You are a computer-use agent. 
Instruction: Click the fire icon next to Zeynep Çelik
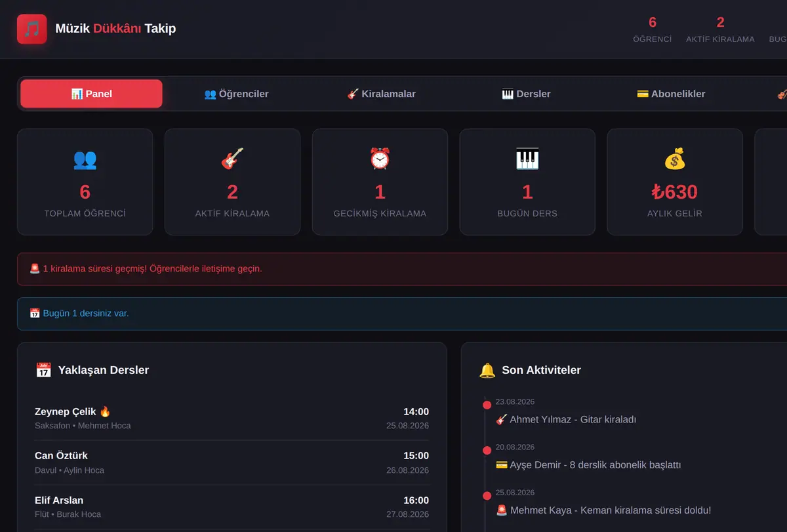(x=105, y=411)
